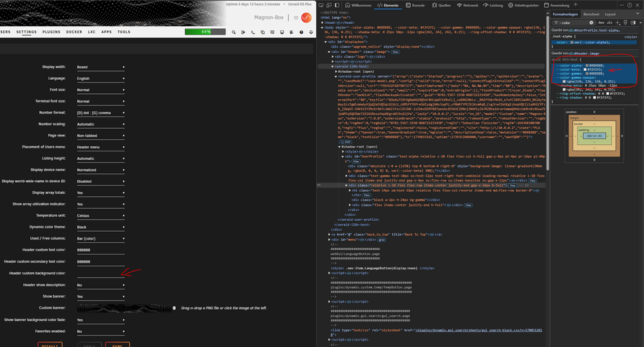Image resolution: width=644 pixels, height=347 pixels.
Task: Open the Language dropdown set to English
Action: click(100, 79)
